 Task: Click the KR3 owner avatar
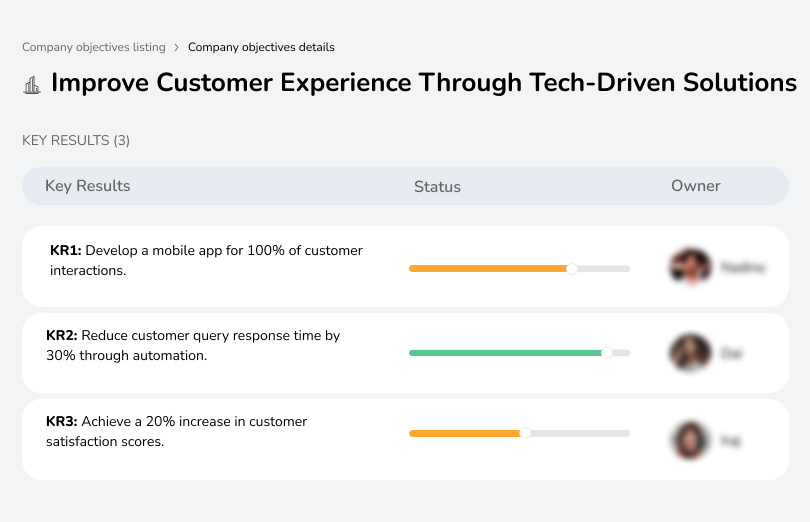690,440
